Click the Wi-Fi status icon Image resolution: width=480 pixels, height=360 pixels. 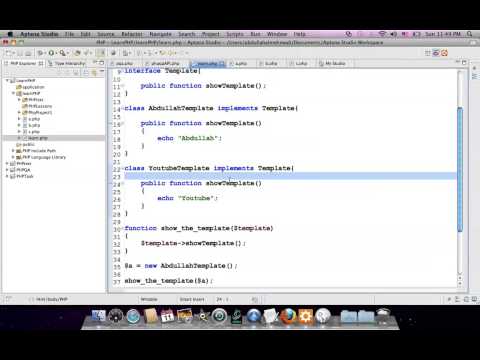tap(382, 34)
